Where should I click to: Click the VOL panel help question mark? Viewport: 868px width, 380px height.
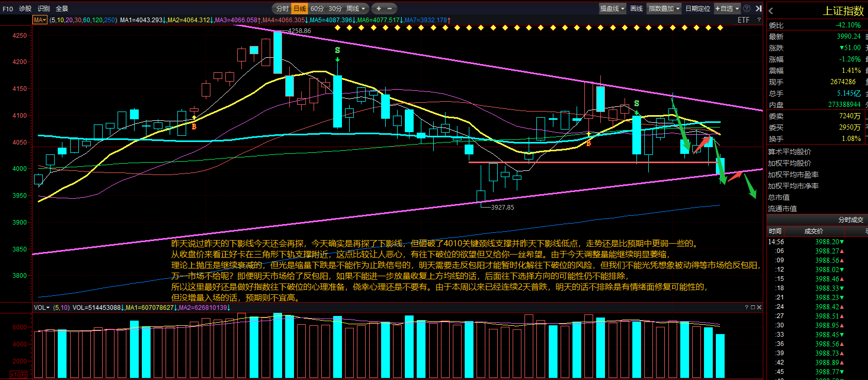(x=746, y=307)
